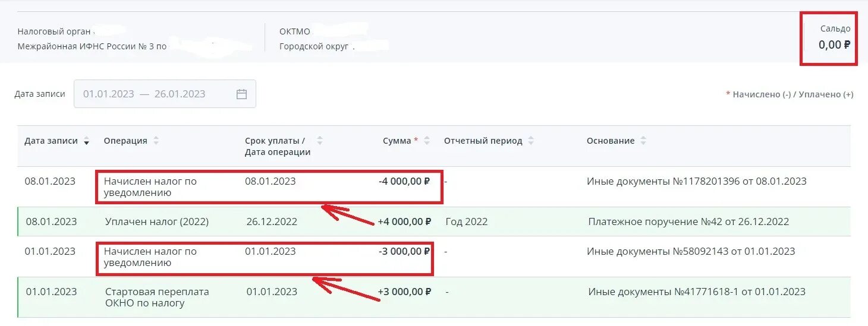Open the calendar date picker icon
Viewport: 868px width, 326px height.
point(241,94)
